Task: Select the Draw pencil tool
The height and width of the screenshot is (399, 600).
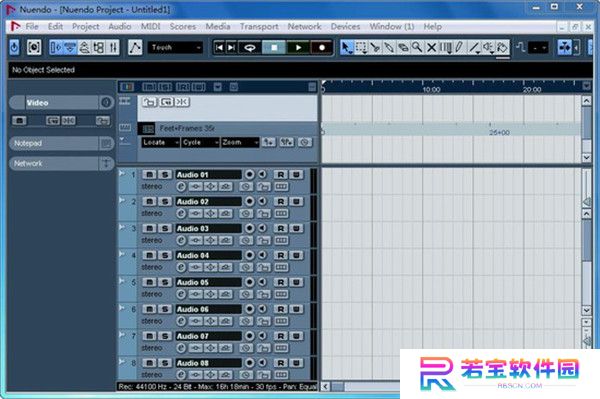Action: click(459, 47)
